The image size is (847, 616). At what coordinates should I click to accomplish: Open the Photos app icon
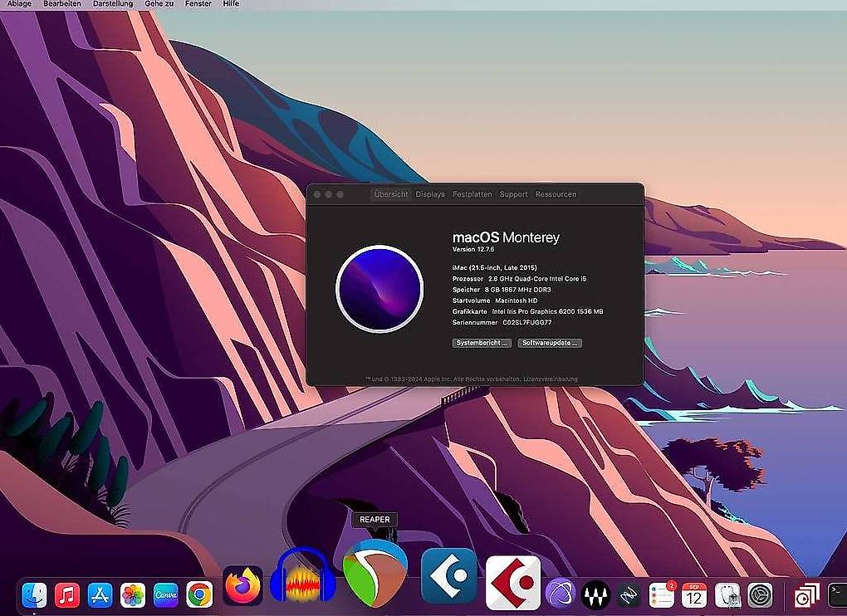click(133, 595)
